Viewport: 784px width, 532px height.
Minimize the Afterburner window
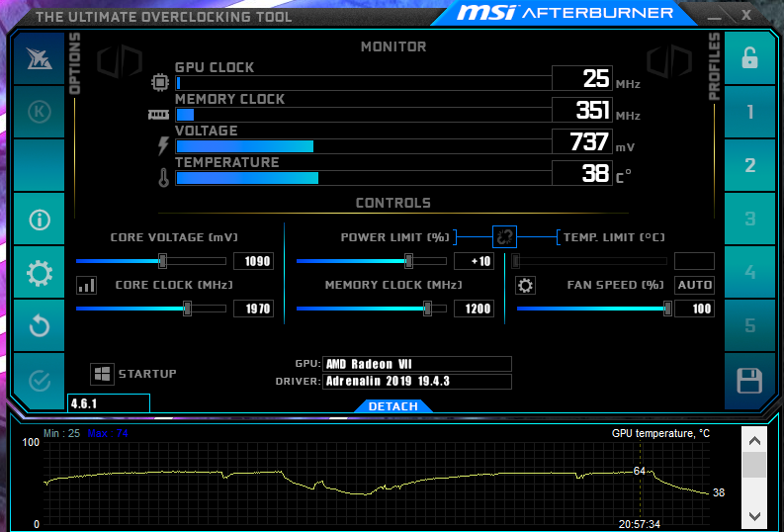tap(715, 17)
